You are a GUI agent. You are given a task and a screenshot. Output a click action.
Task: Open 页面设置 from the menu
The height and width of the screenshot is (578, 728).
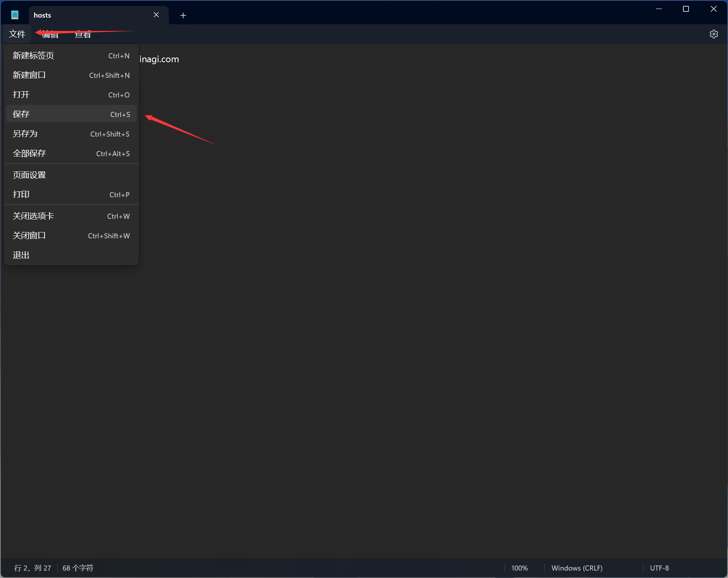tap(71, 175)
